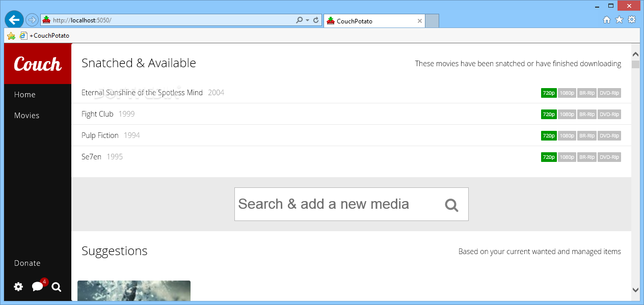Image resolution: width=644 pixels, height=305 pixels.
Task: Open the Donate link in sidebar
Action: click(27, 263)
